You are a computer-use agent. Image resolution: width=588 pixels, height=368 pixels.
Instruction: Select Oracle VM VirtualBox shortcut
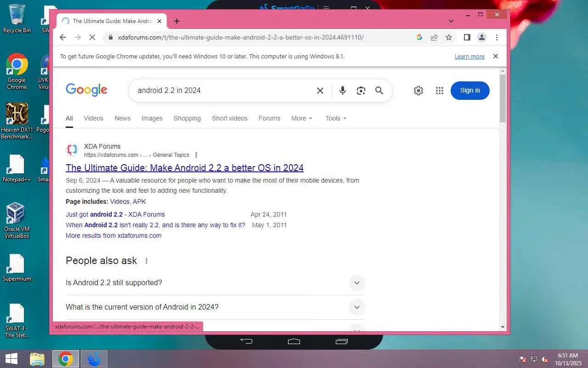(17, 221)
